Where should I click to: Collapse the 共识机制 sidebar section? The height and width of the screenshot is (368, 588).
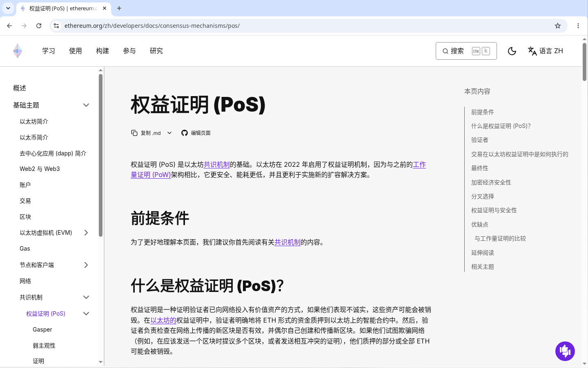[x=86, y=297]
